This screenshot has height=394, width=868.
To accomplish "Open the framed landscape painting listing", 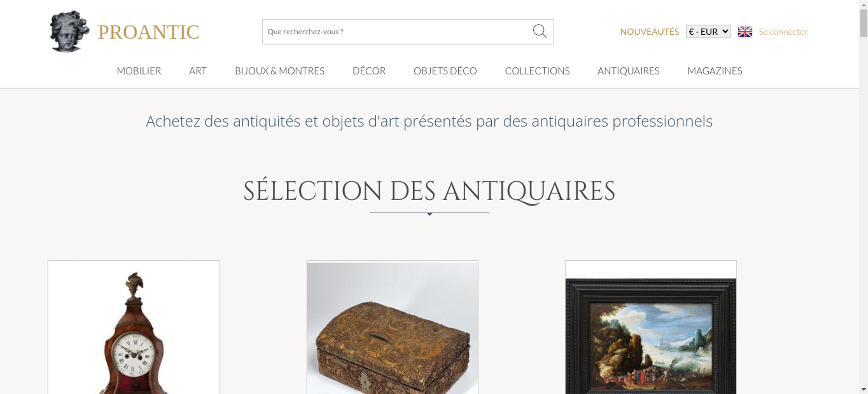I will coord(651,327).
